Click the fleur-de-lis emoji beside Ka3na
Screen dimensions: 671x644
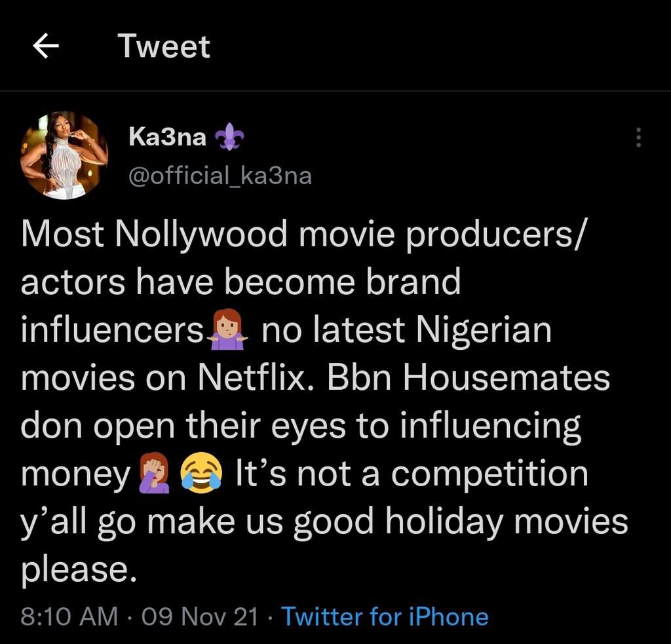click(231, 138)
